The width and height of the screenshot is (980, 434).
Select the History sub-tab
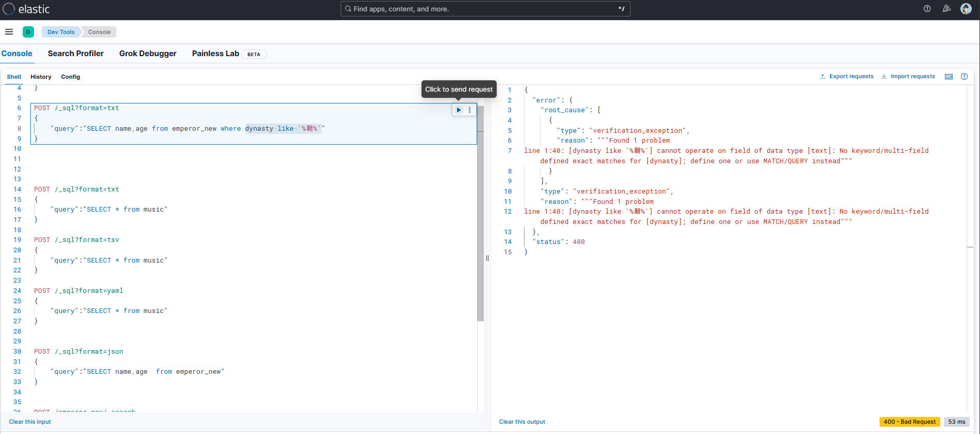[x=41, y=77]
